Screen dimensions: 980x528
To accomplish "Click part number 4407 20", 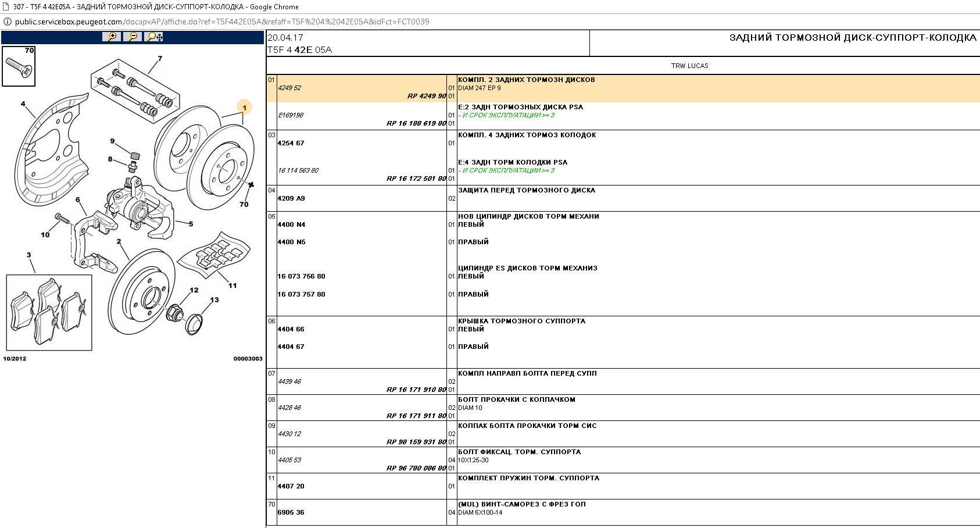I will click(291, 486).
